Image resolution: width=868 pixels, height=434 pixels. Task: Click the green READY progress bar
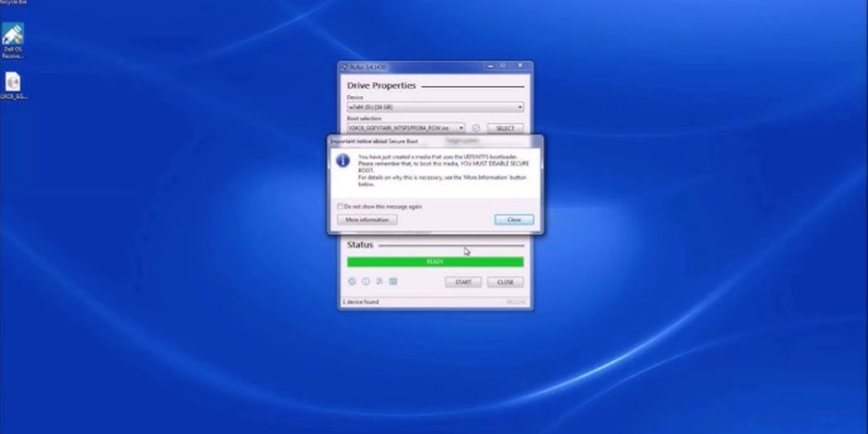pos(435,262)
